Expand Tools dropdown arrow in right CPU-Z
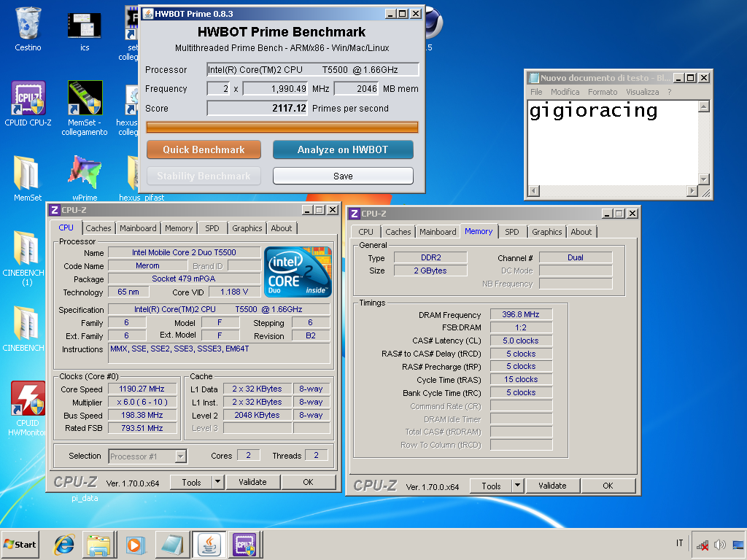Viewport: 747px width, 560px height. (518, 486)
